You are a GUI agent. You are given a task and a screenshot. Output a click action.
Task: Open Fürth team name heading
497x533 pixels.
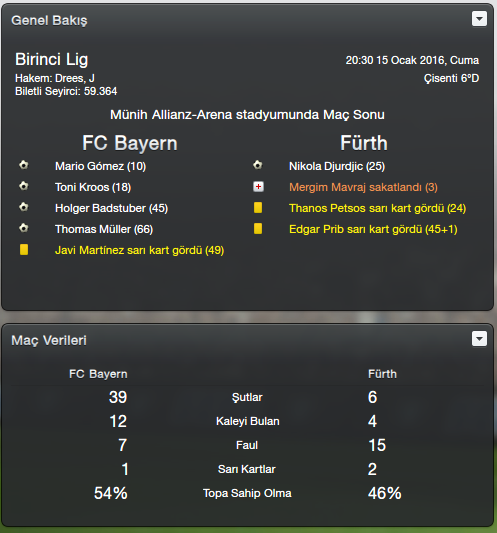(x=364, y=143)
